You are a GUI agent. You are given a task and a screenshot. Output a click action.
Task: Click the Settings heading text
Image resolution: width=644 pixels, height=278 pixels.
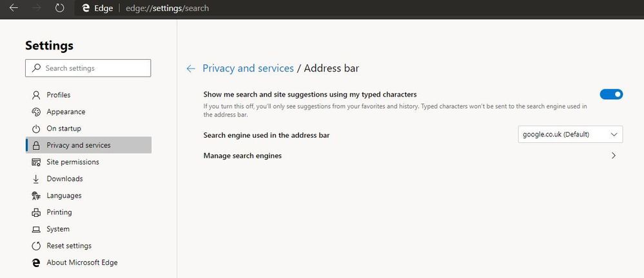click(49, 46)
